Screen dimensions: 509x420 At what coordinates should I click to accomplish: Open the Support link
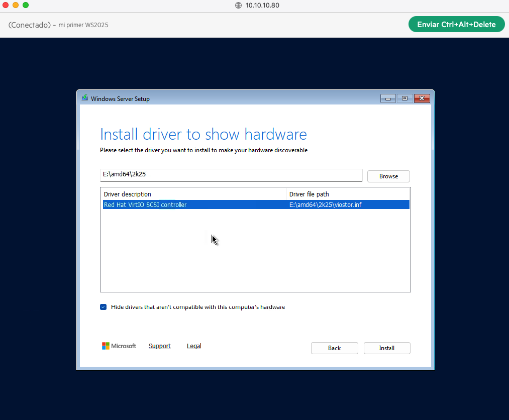tap(159, 346)
